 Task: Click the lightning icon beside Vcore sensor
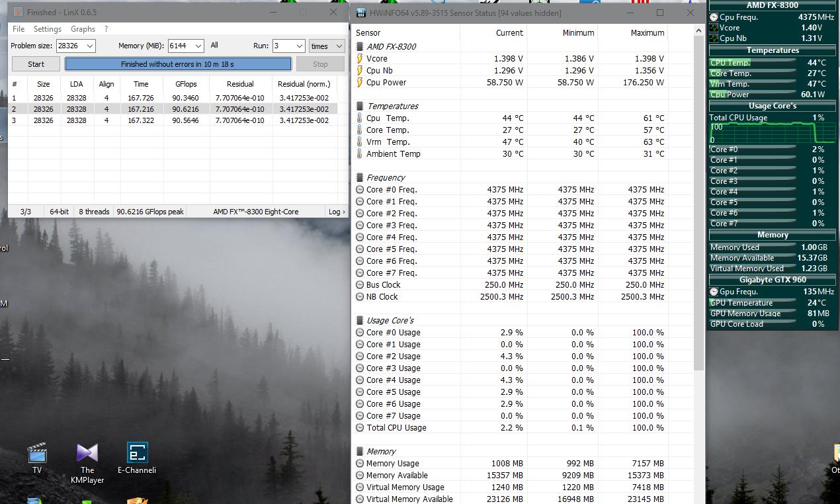coord(360,58)
